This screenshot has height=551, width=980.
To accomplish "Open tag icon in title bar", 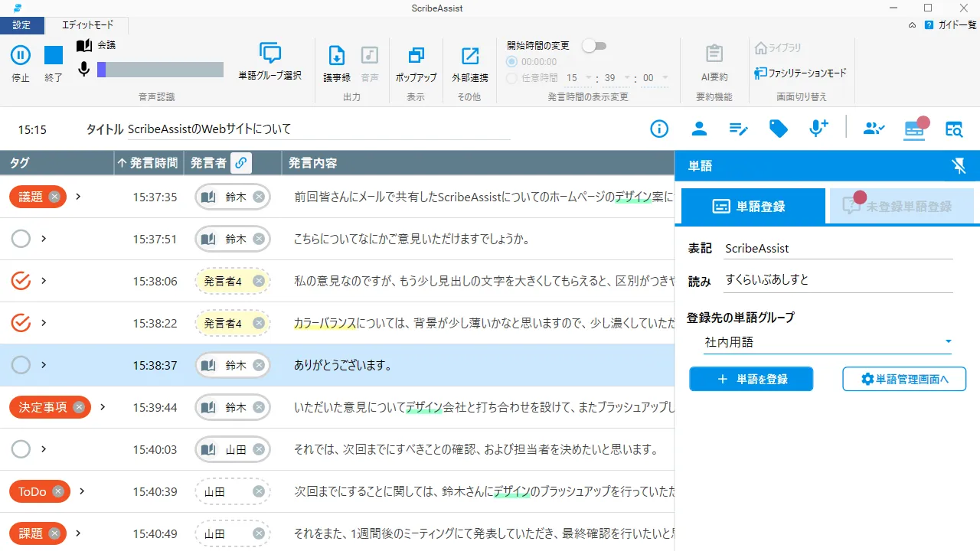I will [x=779, y=129].
